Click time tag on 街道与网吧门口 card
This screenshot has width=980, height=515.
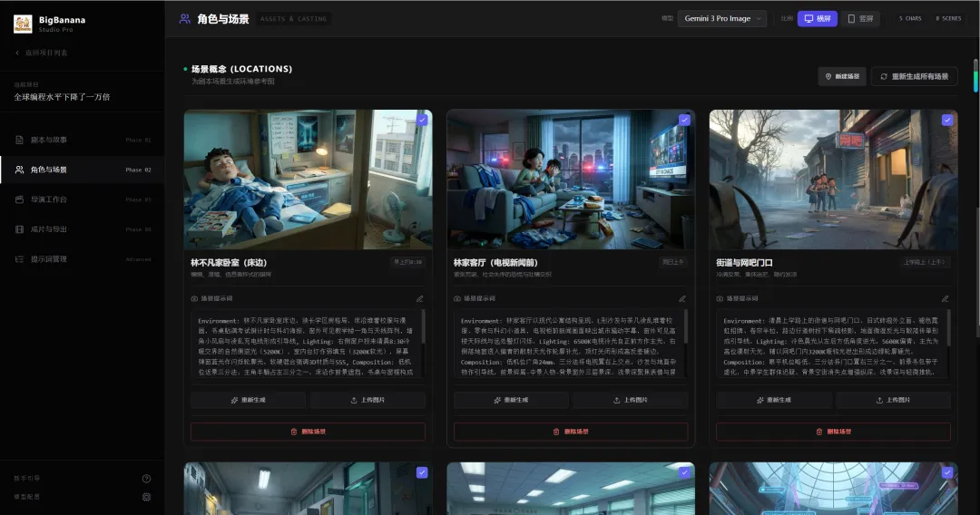(x=924, y=262)
